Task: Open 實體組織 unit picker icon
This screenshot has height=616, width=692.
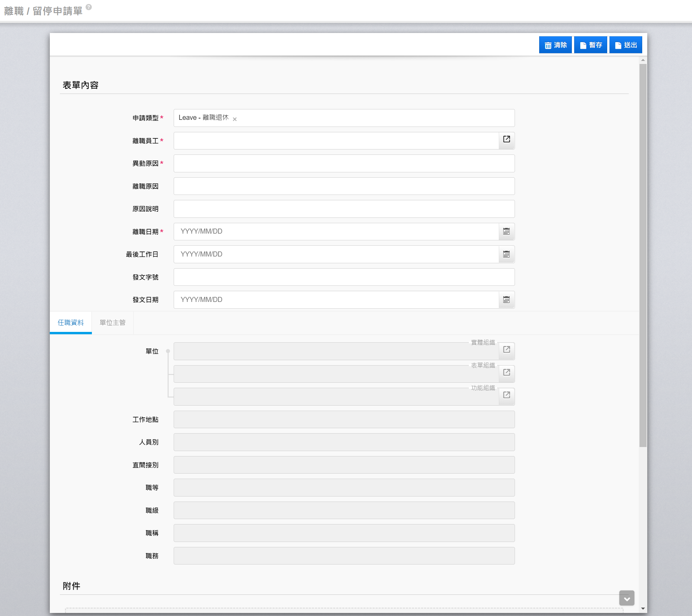Action: coord(506,349)
